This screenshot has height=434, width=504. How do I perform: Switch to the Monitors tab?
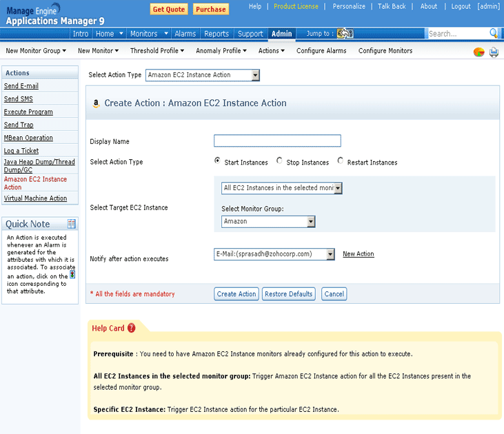pyautogui.click(x=143, y=34)
